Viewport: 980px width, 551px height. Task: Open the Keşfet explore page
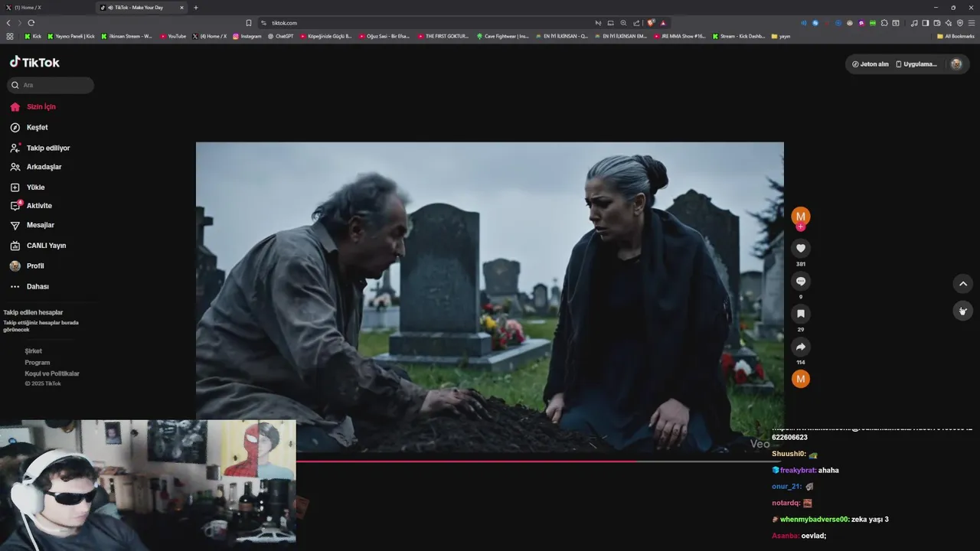(28, 128)
